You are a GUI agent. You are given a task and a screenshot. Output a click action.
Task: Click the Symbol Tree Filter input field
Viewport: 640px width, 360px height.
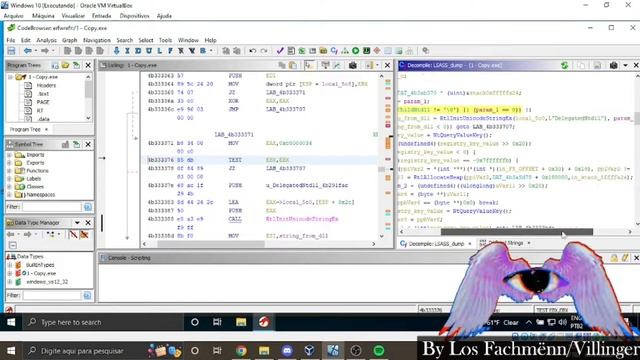(52, 207)
